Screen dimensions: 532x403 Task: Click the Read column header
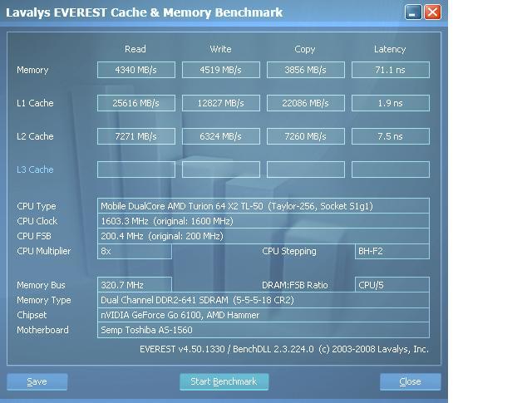pyautogui.click(x=135, y=49)
